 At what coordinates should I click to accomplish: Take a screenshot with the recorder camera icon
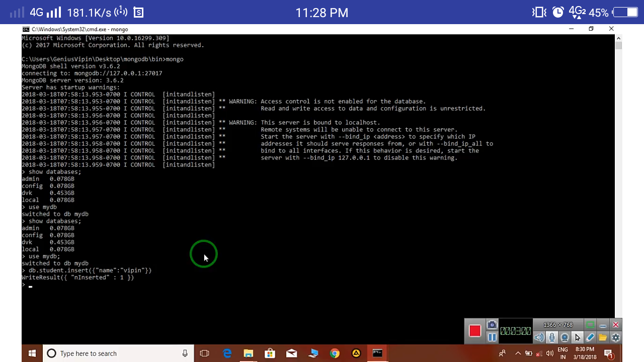492,325
